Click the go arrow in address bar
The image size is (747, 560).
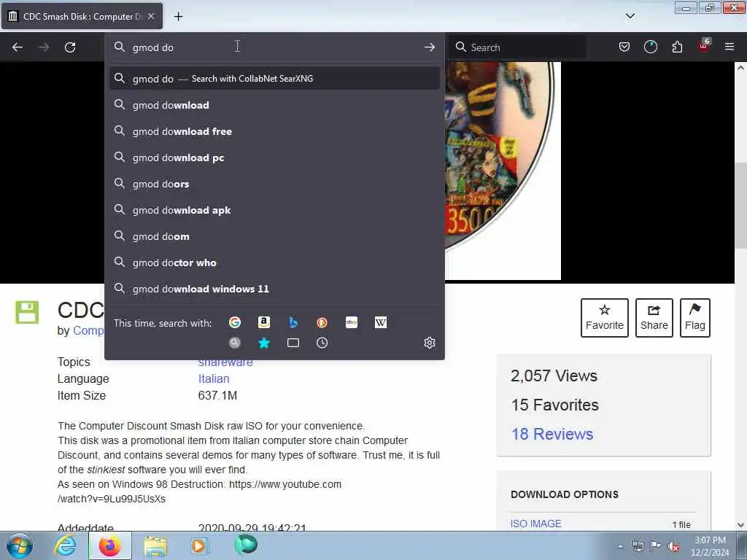(x=429, y=47)
